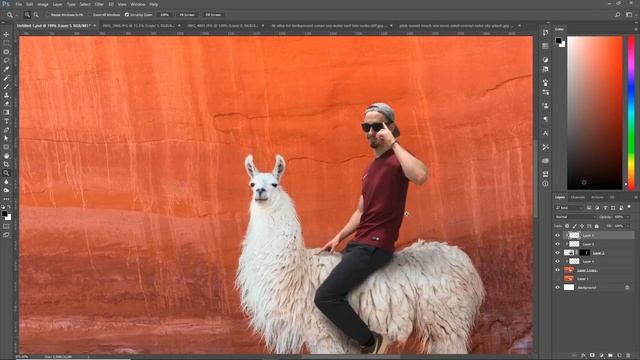Select the Eraser tool
640x360 pixels.
pyautogui.click(x=6, y=104)
